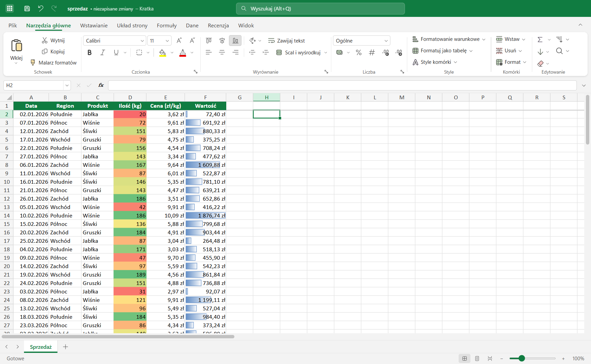Decrease the indent

(x=252, y=52)
